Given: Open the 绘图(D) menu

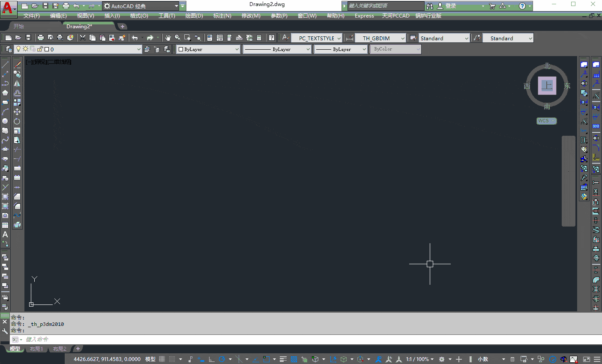Looking at the screenshot, I should tap(194, 16).
